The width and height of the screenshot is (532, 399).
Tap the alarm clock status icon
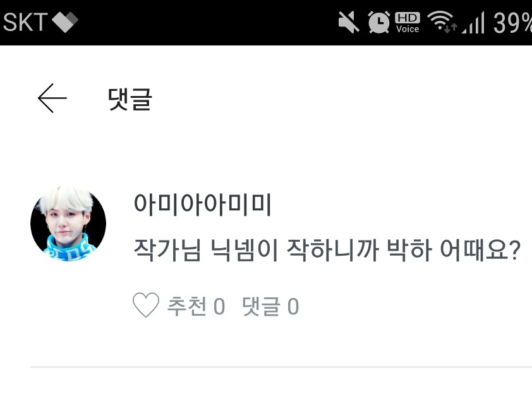click(379, 22)
